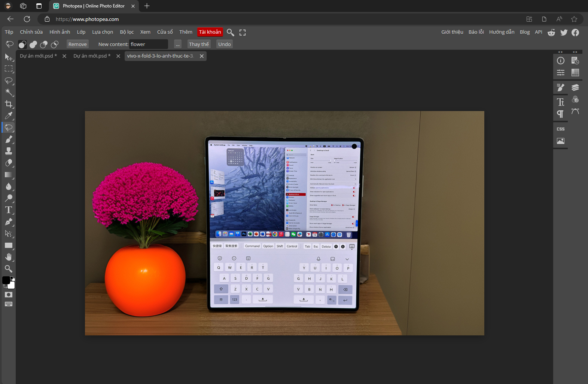Select the Dodge tool
Screen dimensions: 588x384
(9, 198)
